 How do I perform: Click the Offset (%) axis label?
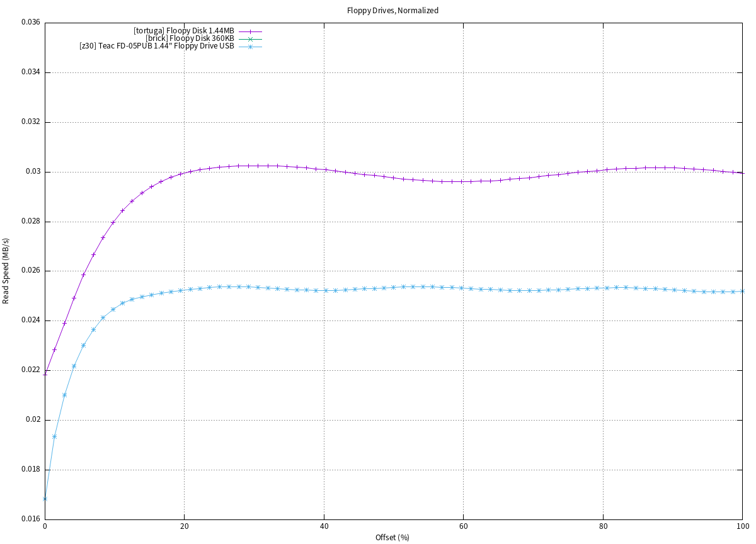pyautogui.click(x=392, y=537)
